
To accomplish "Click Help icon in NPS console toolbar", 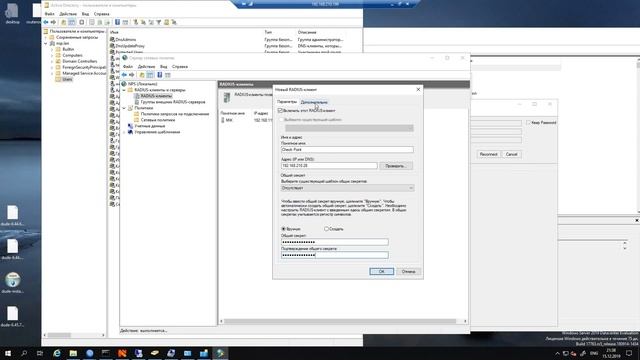I will [x=160, y=75].
